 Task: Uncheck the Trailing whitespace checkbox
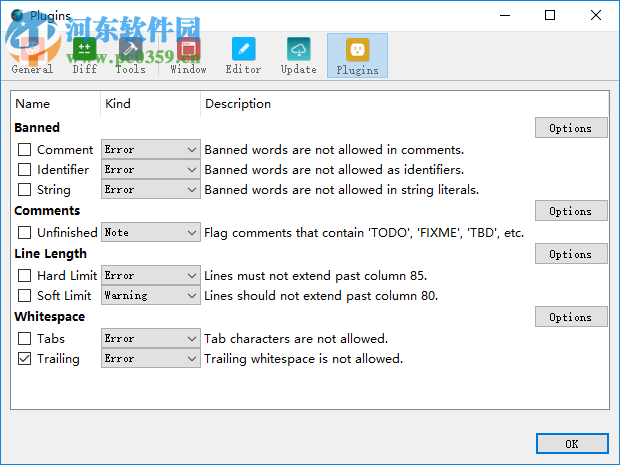click(25, 359)
